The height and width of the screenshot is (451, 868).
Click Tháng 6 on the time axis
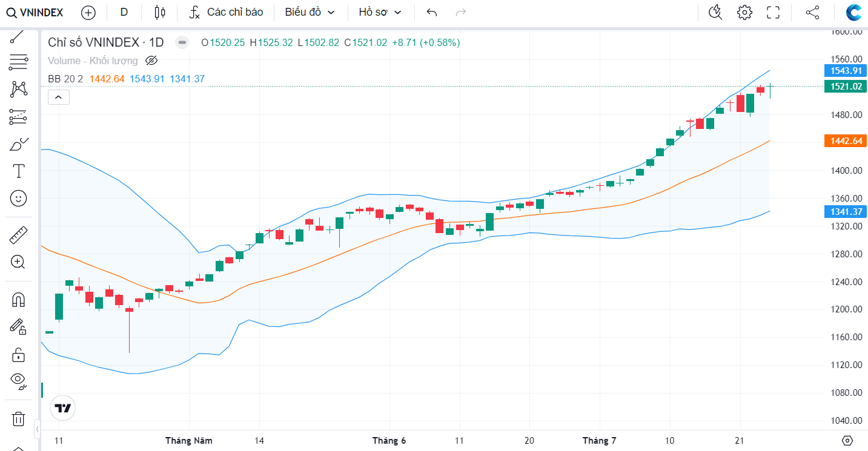click(x=389, y=441)
